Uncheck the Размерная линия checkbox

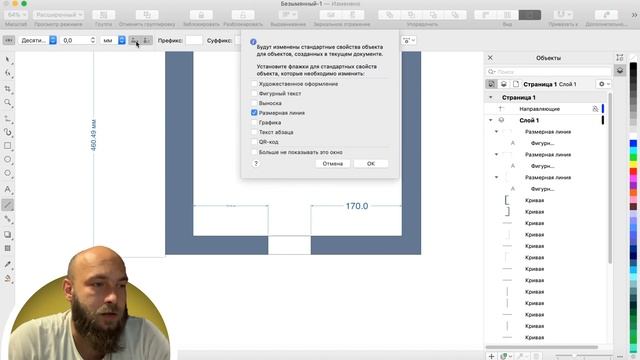pyautogui.click(x=254, y=113)
